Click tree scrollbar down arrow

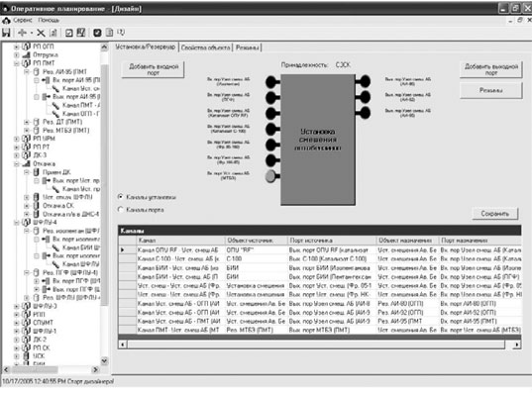(x=104, y=361)
